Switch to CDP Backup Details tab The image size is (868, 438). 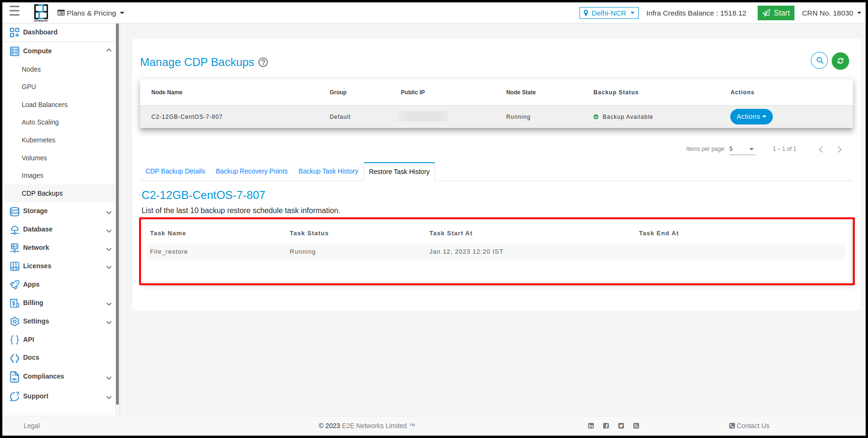[175, 171]
